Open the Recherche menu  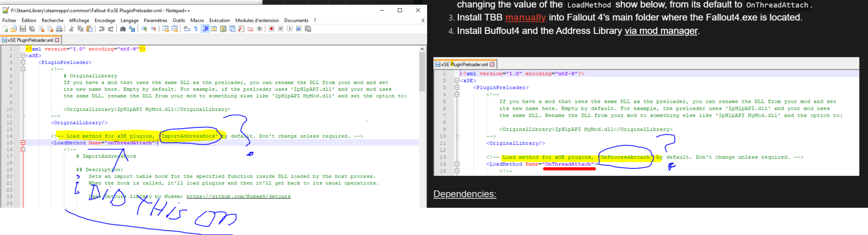click(52, 20)
